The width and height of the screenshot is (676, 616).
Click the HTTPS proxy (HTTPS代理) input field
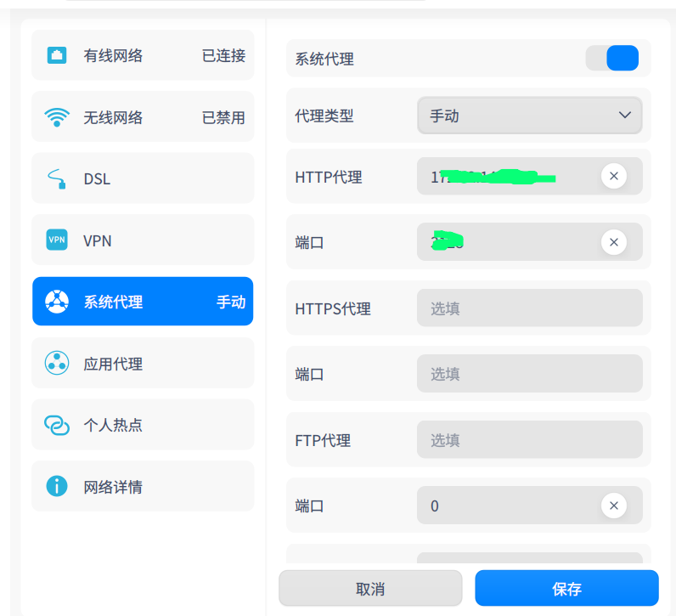coord(529,308)
